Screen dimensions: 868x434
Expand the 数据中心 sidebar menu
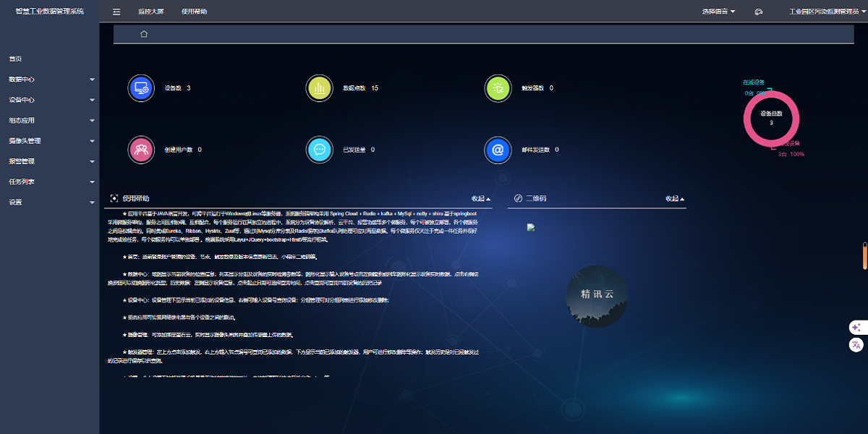(49, 80)
